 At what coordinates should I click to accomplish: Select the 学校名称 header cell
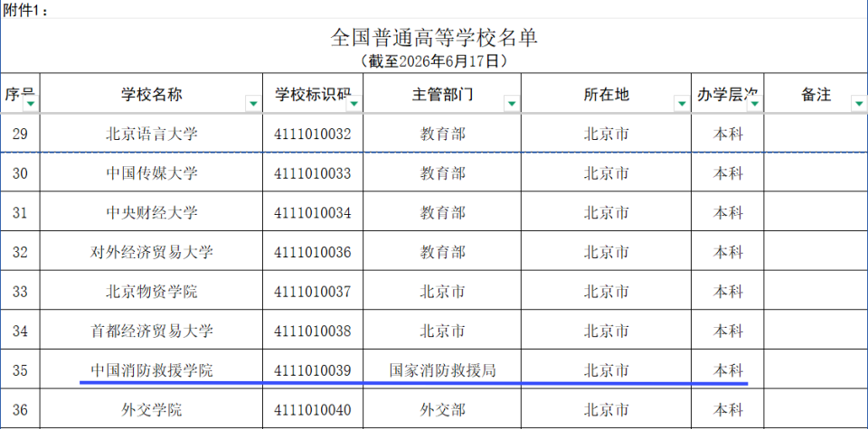151,93
